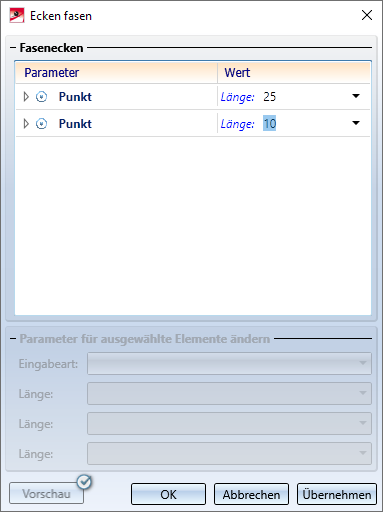Screen dimensions: 383x512
Task: Close the Ecken fasen dialog
Action: (x=367, y=15)
